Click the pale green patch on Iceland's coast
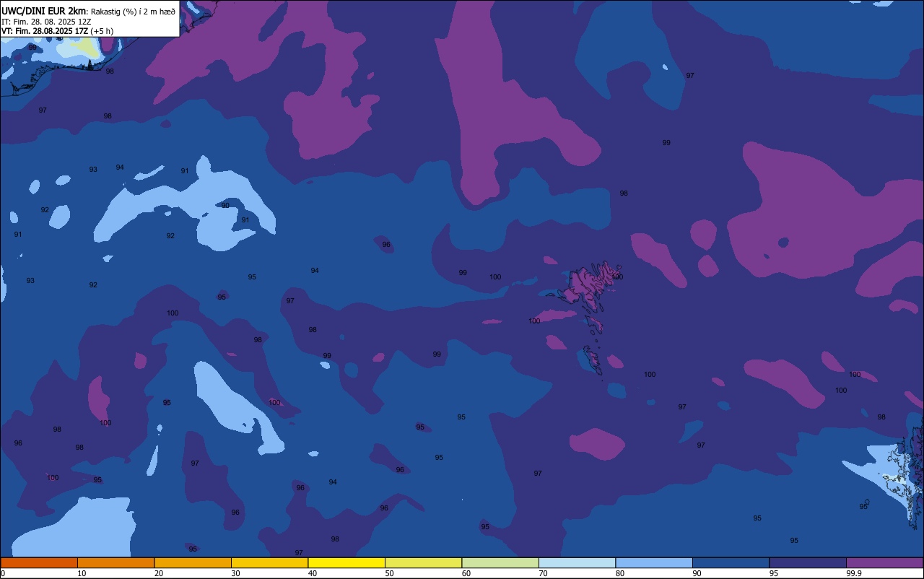The height and width of the screenshot is (579, 924). 87,47
